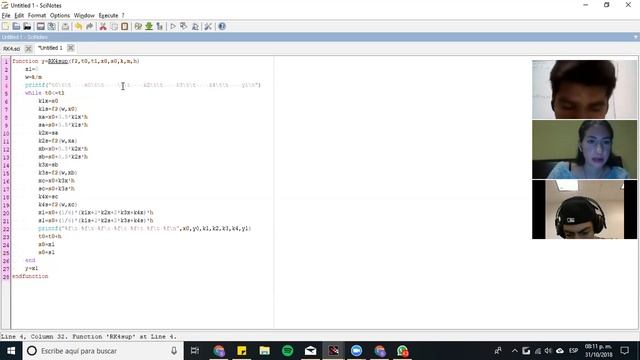Click the Paste clipboard icon
The height and width of the screenshot is (360, 640).
point(124,27)
